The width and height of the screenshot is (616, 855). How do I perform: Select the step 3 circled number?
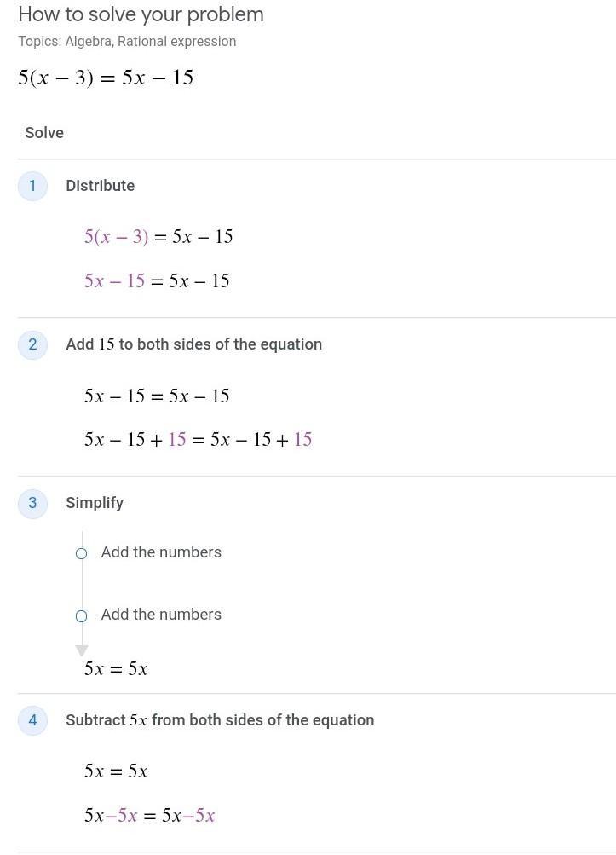(x=32, y=503)
